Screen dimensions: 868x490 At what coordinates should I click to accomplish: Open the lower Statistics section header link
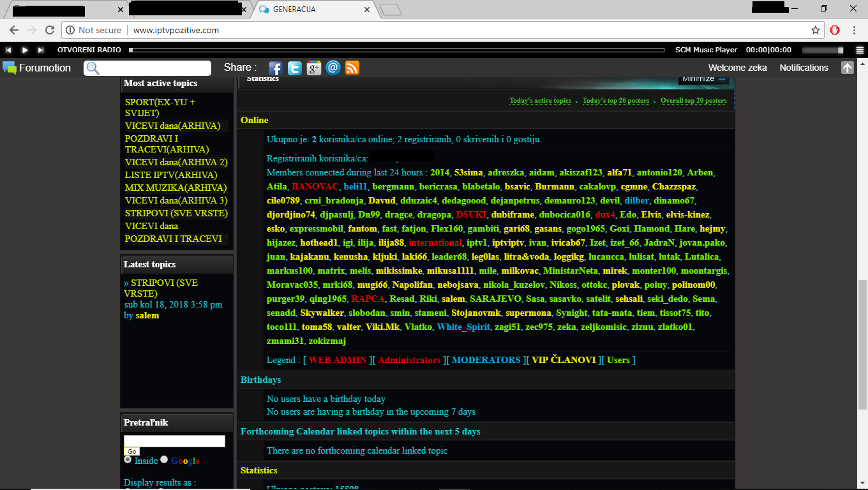point(259,470)
